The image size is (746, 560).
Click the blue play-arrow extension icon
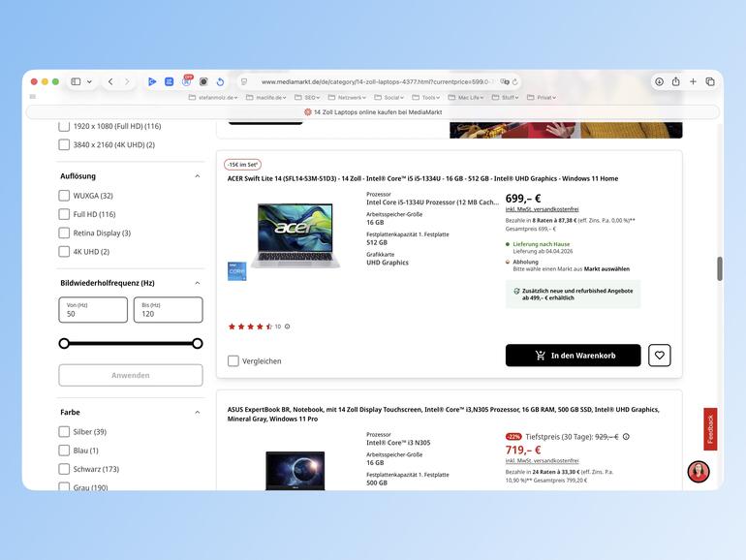(152, 81)
